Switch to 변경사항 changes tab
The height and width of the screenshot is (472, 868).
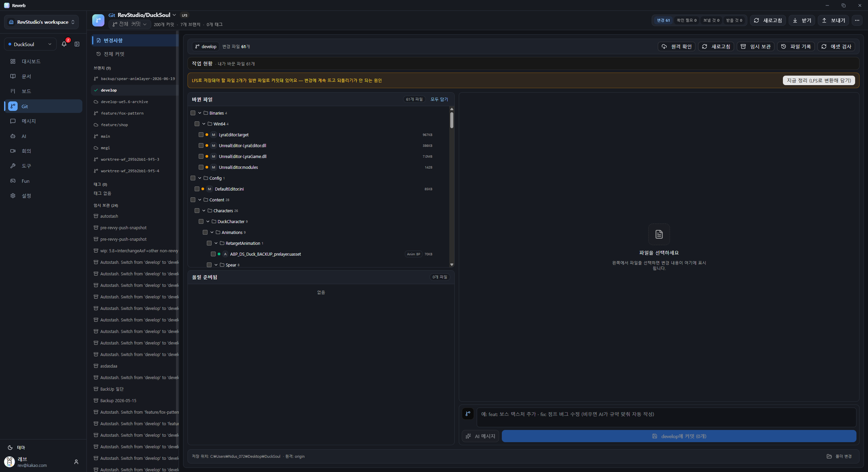click(x=135, y=40)
